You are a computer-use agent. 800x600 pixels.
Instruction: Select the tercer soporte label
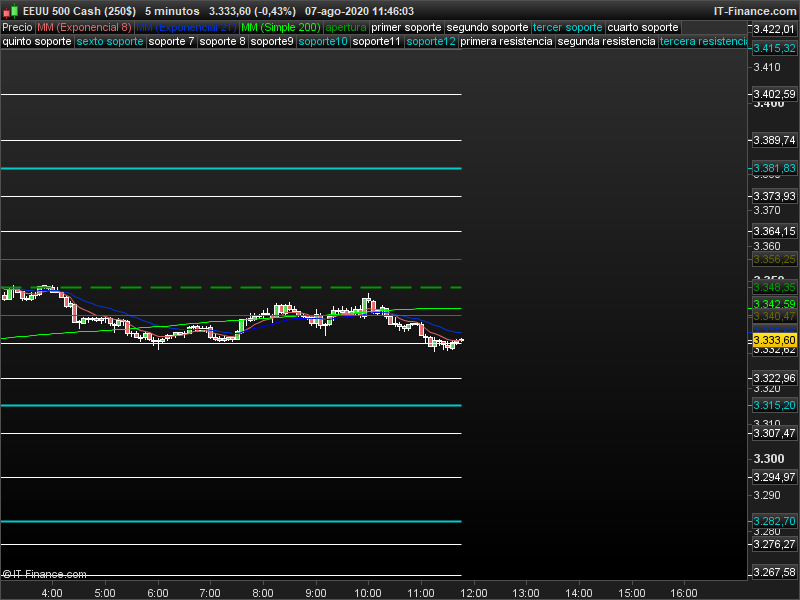(568, 27)
